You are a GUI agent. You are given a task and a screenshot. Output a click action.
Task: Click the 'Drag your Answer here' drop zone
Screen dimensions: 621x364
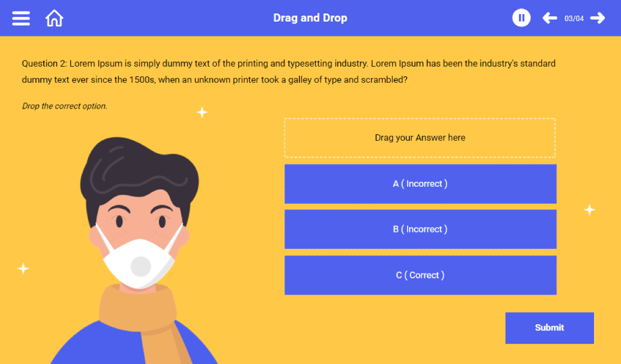click(420, 138)
